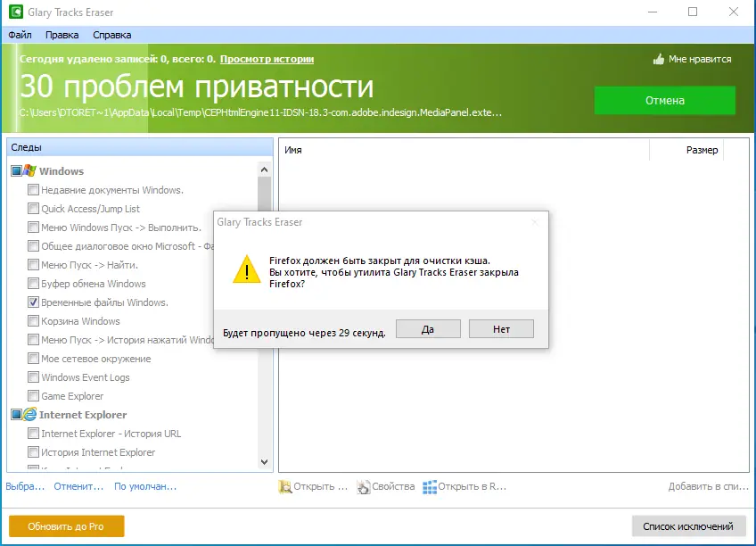Click Добавить в спи… link

(x=708, y=486)
